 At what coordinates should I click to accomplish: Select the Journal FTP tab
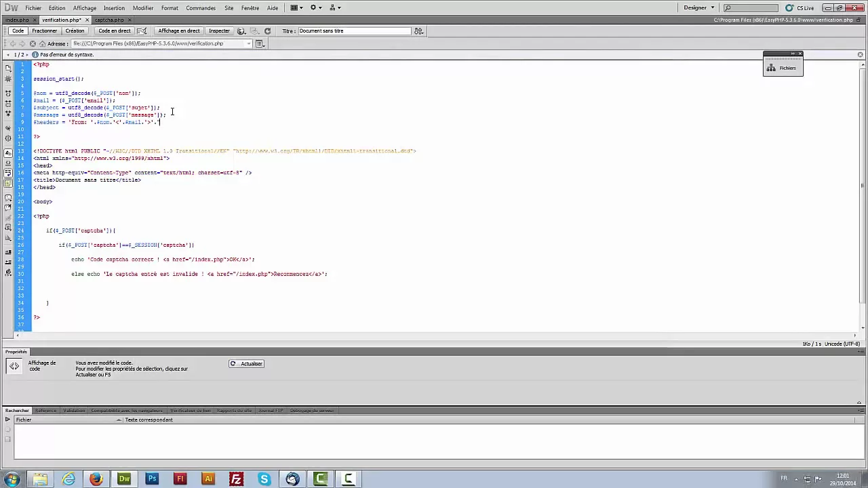click(271, 411)
